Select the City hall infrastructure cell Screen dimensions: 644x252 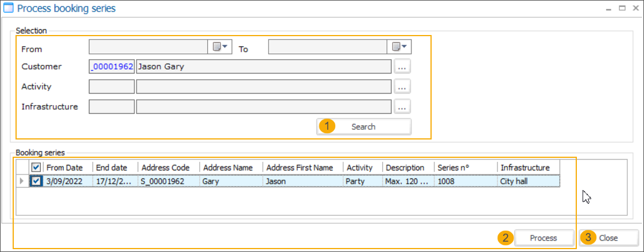529,181
